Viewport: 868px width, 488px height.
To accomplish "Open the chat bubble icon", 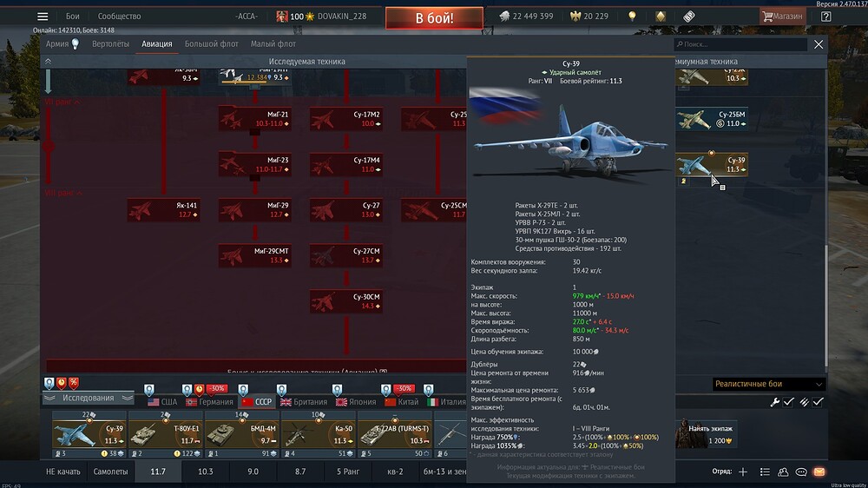I will pyautogui.click(x=801, y=472).
